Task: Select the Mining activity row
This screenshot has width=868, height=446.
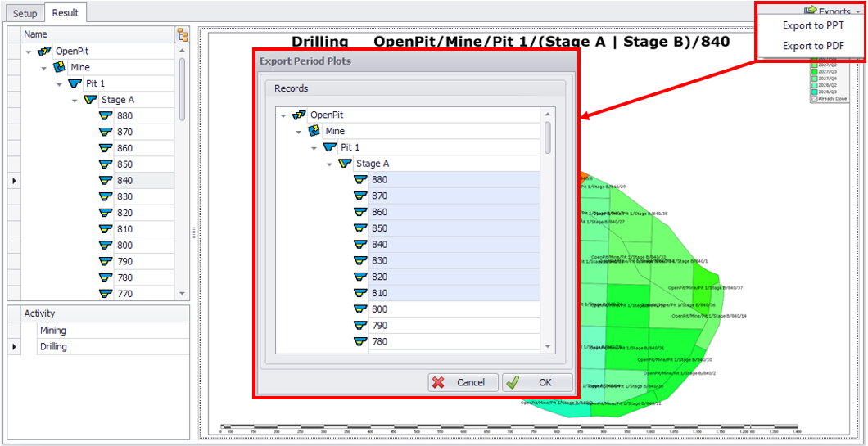Action: pos(113,331)
